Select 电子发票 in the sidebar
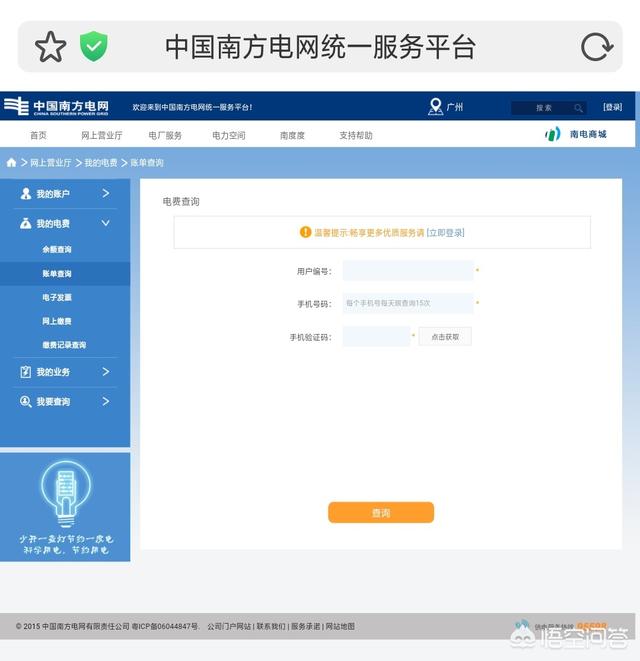The width and height of the screenshot is (640, 661). (57, 298)
